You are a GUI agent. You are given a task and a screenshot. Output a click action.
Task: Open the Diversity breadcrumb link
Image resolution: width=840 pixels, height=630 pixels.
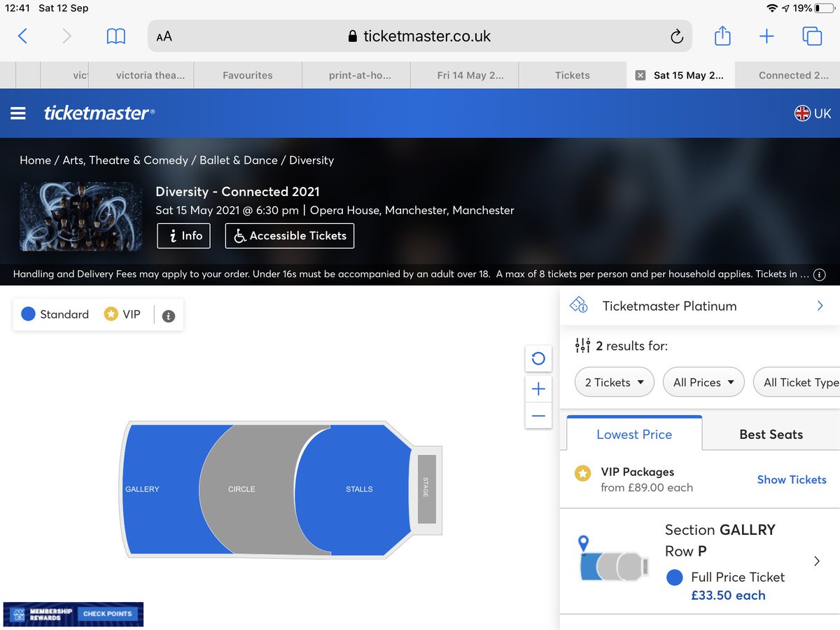311,160
